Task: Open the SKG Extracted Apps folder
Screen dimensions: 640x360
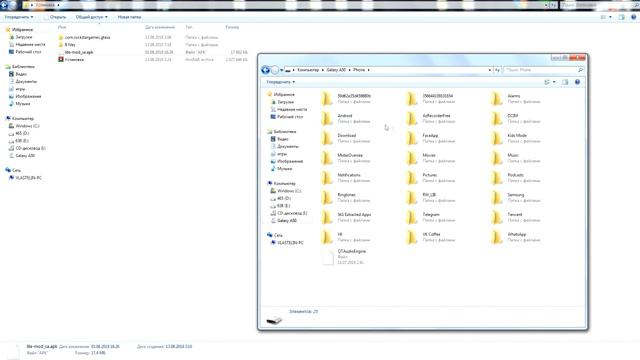Action: click(346, 217)
